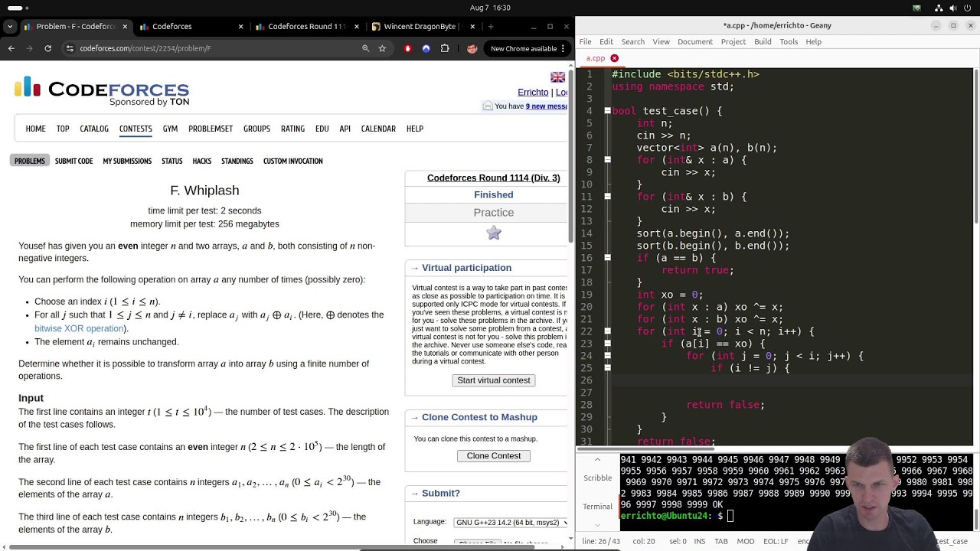The height and width of the screenshot is (551, 980).
Task: Open the Search menu in Geany
Action: tap(632, 41)
